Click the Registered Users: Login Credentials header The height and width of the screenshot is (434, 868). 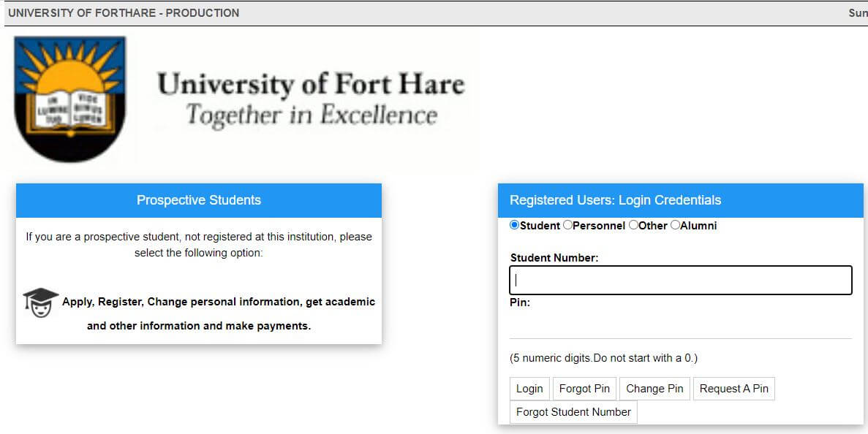680,200
